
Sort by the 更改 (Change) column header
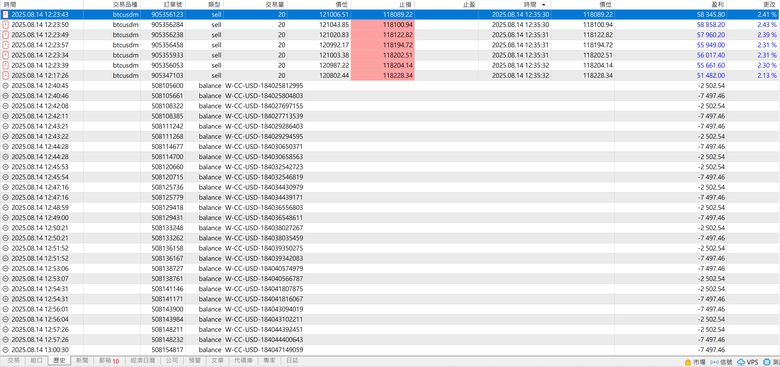[753, 4]
